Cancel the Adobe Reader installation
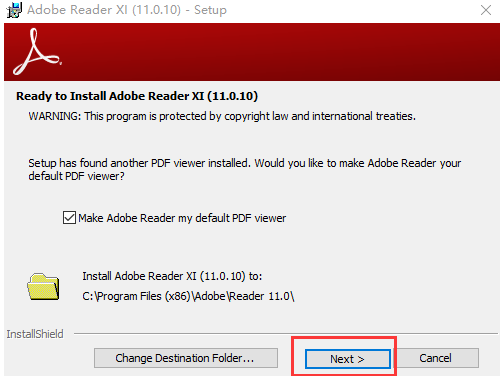Viewport: 500px width, 376px height. tap(435, 358)
